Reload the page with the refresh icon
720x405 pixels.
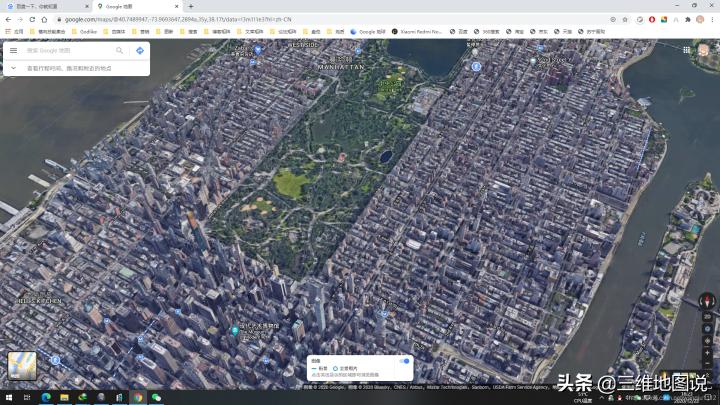32,19
